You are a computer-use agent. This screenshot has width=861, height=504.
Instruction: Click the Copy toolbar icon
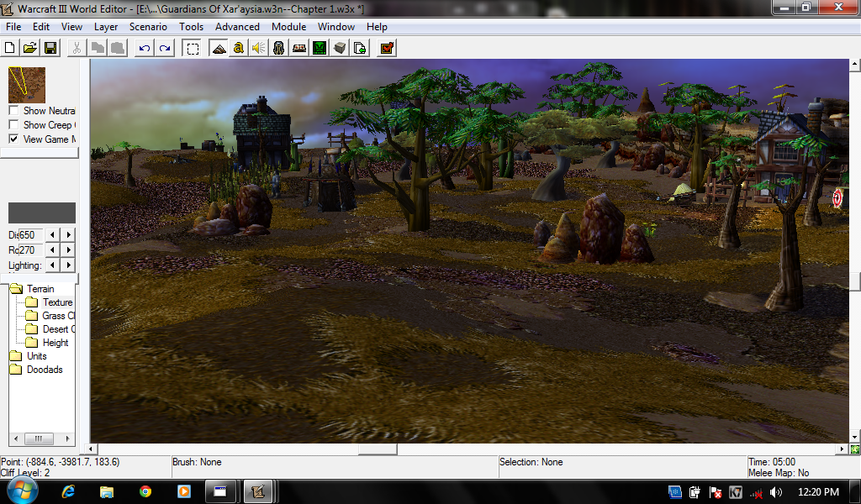point(98,48)
